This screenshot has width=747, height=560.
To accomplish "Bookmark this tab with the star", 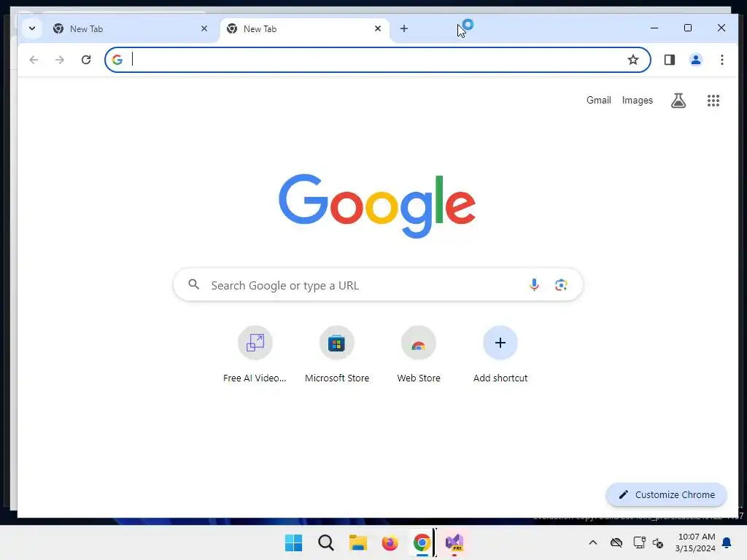I will 632,60.
